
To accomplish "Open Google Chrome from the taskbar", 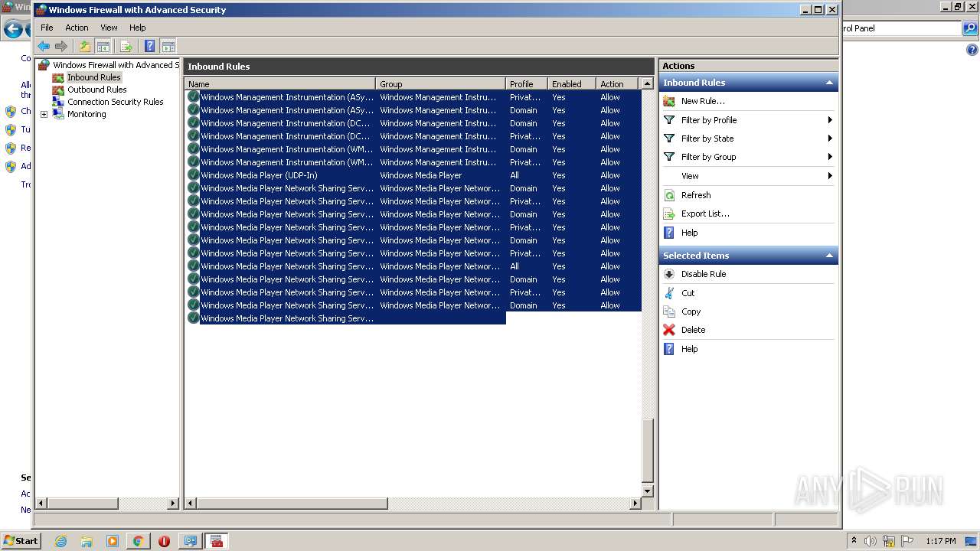I will coord(138,541).
